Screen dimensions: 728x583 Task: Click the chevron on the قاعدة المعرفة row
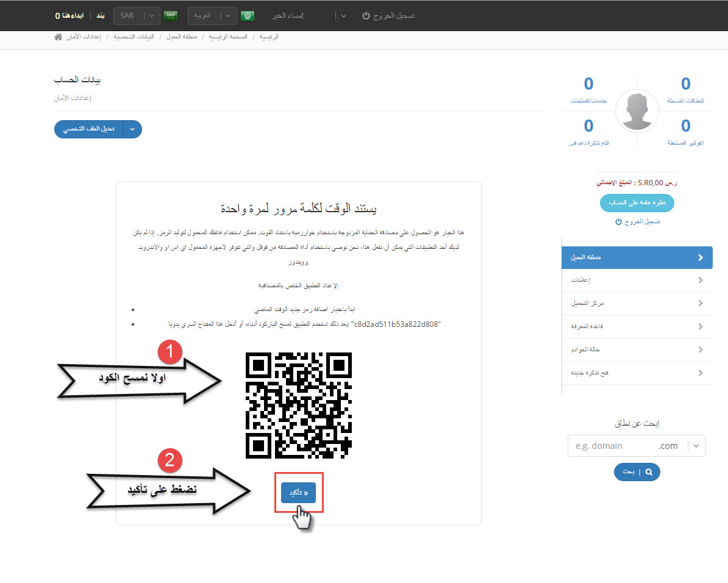click(x=700, y=327)
